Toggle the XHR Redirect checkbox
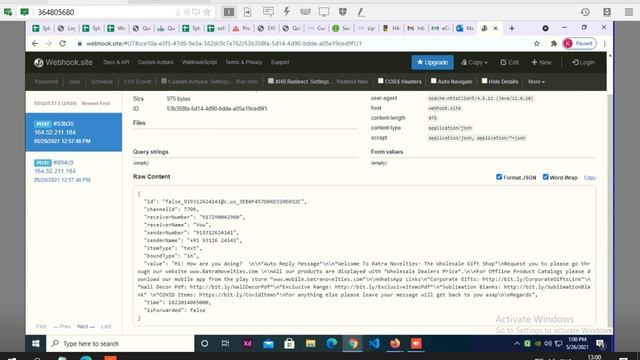This screenshot has height=360, width=640. pyautogui.click(x=270, y=81)
